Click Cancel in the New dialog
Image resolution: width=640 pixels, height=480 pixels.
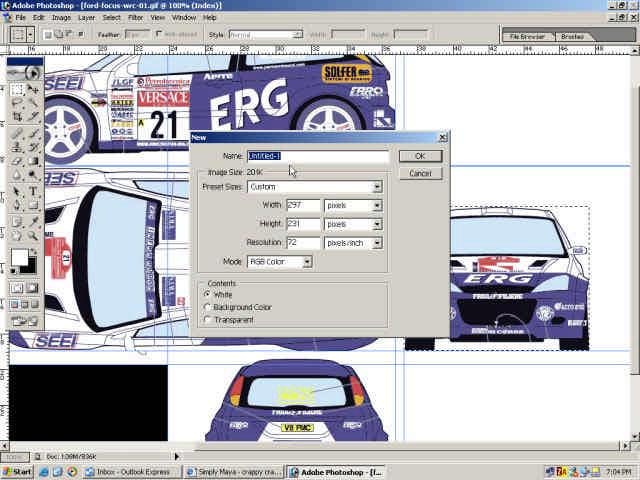pyautogui.click(x=420, y=173)
